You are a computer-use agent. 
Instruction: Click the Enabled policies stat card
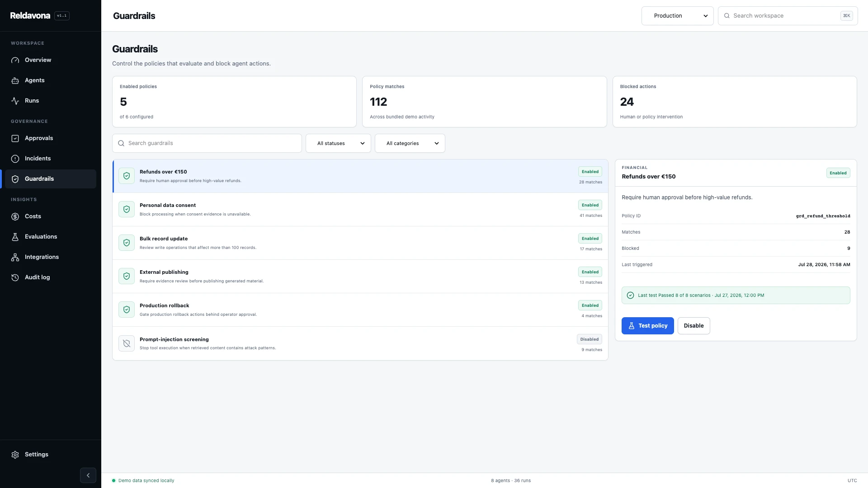pyautogui.click(x=234, y=102)
